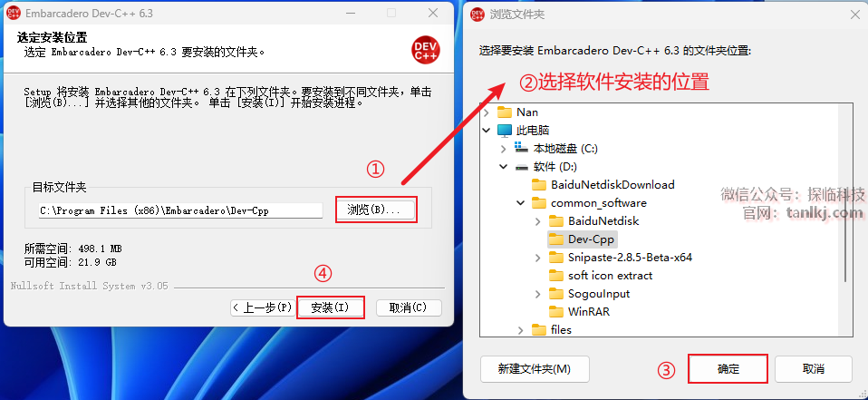
Task: Select the Snipaste-2.8.5-Beta-x64 folder icon
Action: coord(555,258)
